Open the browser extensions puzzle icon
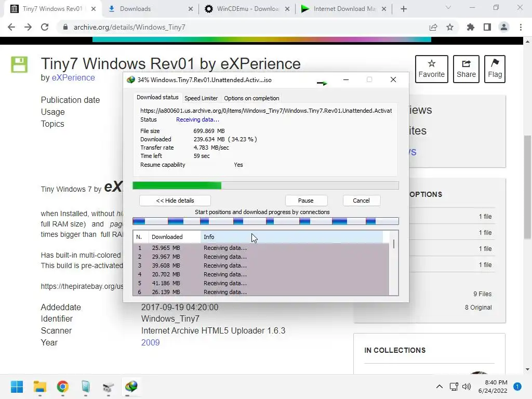 pos(471,27)
